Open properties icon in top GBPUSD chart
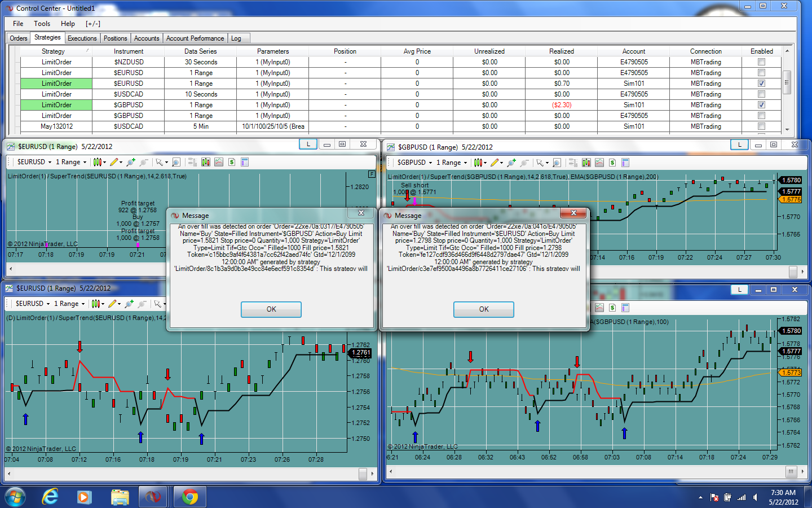 point(625,163)
